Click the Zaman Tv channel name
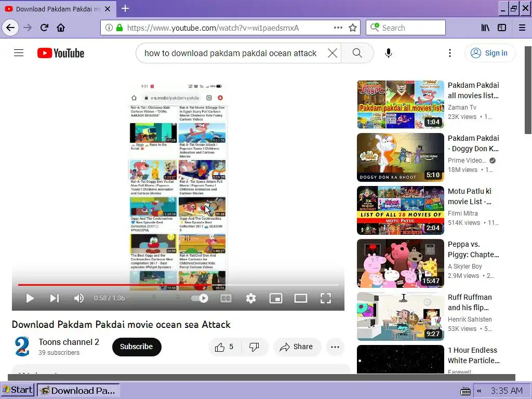This screenshot has height=399, width=532. tap(462, 107)
